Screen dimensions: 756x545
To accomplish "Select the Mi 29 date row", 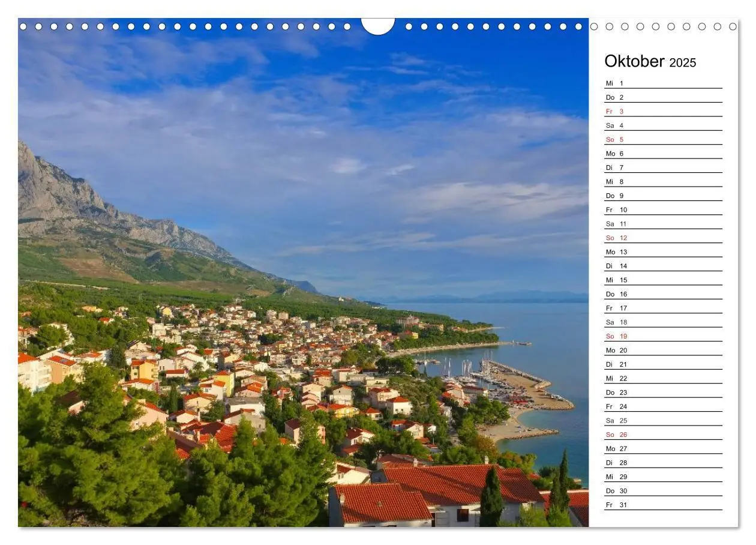I will (663, 477).
